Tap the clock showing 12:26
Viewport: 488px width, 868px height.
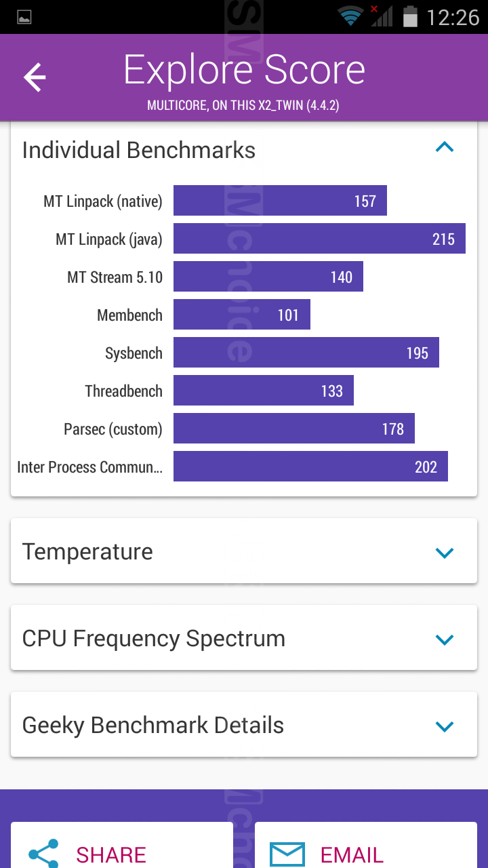pyautogui.click(x=453, y=17)
